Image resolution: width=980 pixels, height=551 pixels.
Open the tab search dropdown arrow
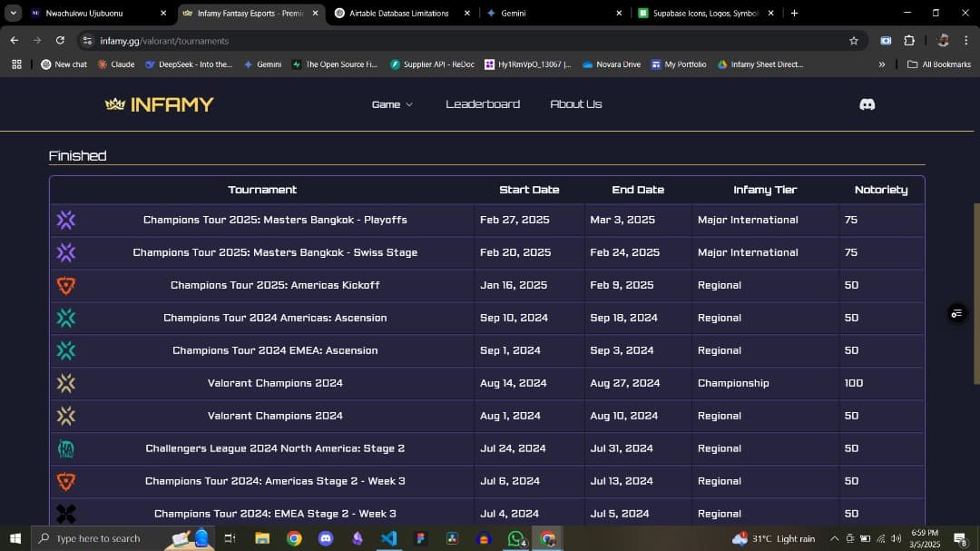(x=13, y=13)
